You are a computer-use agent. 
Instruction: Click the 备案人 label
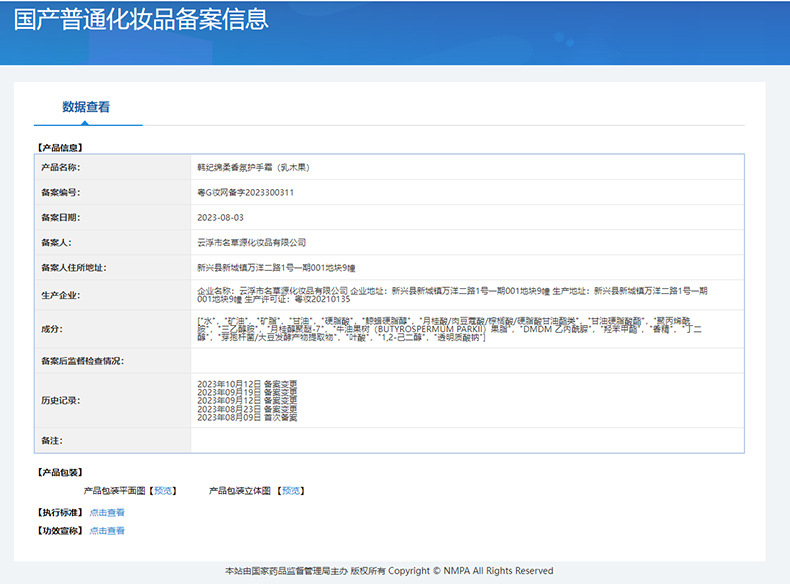click(x=56, y=243)
